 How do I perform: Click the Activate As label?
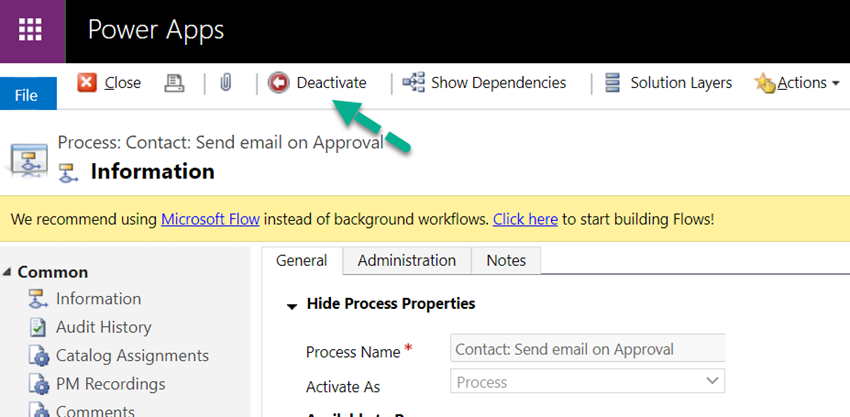343,387
